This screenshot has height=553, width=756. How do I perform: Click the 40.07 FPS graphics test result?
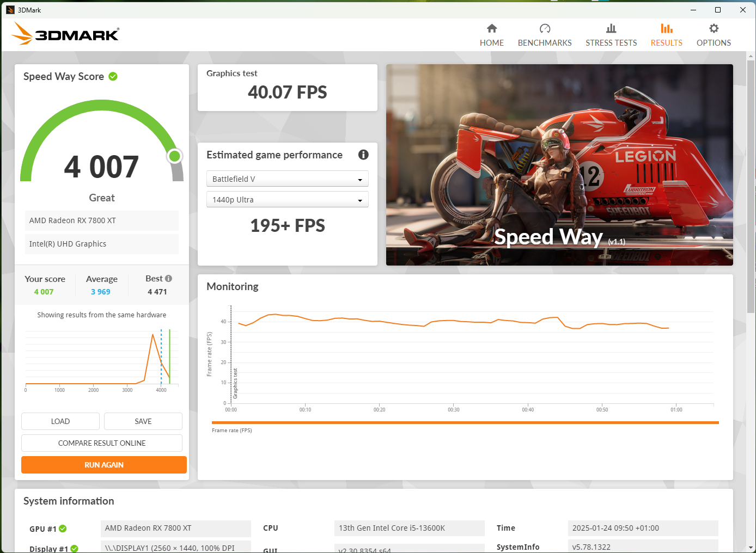click(288, 93)
